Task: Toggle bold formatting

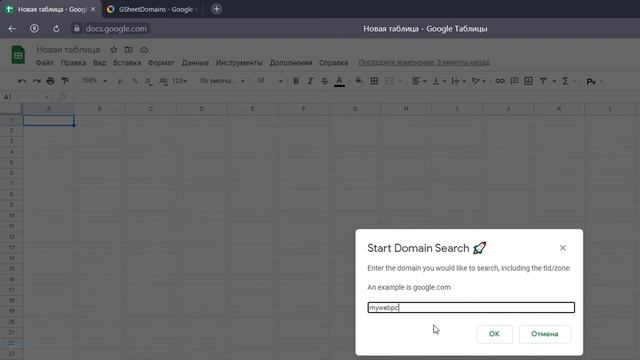Action: coord(296,81)
